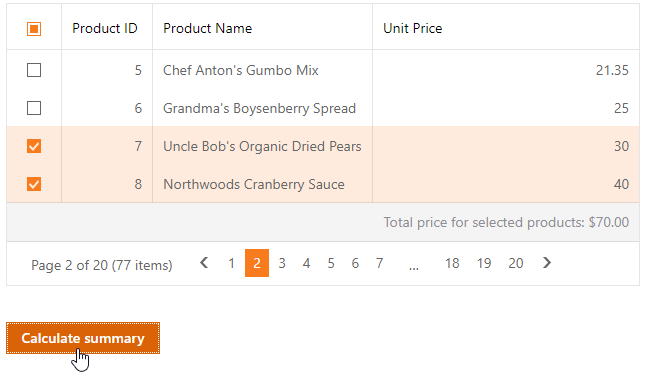The height and width of the screenshot is (378, 648).
Task: Switch to page 5 in pager
Action: point(331,263)
